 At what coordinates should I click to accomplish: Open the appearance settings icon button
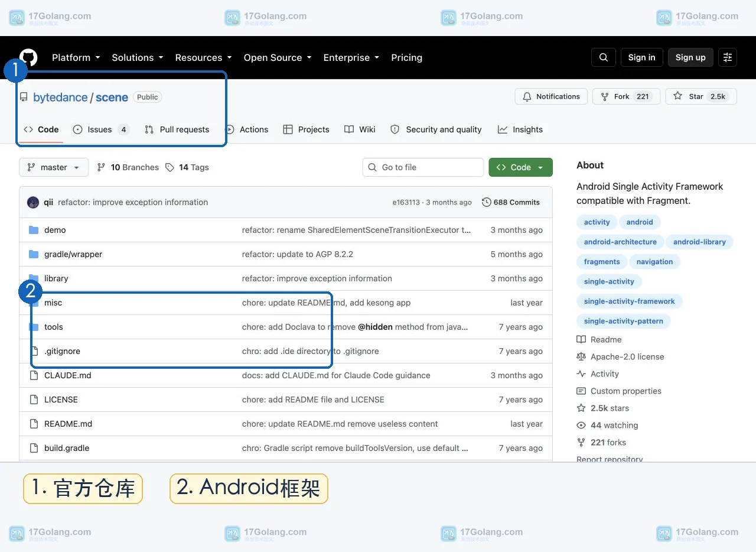point(728,57)
